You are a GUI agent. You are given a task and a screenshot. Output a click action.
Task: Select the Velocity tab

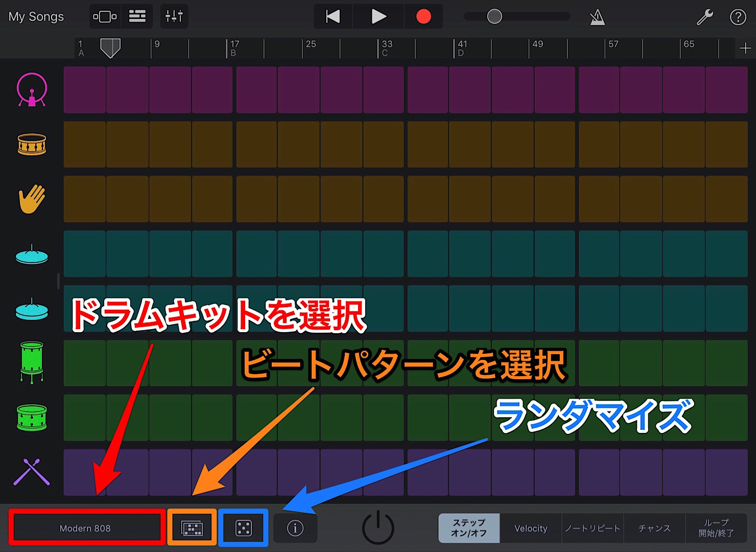point(531,528)
